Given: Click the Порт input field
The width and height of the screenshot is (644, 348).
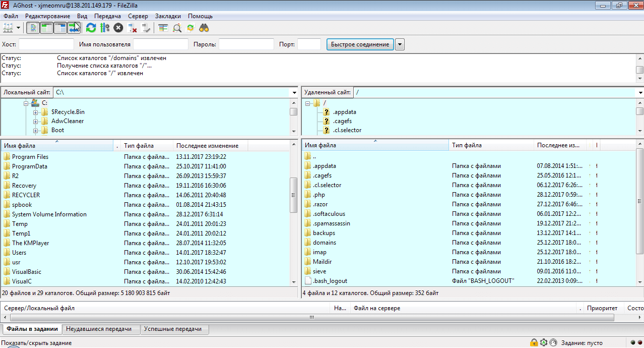Looking at the screenshot, I should coord(309,44).
